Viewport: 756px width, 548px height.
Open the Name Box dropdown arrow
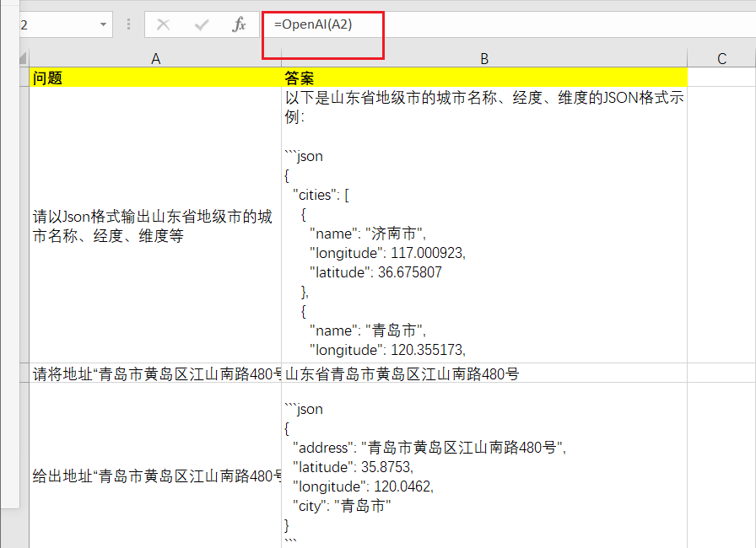[x=103, y=24]
